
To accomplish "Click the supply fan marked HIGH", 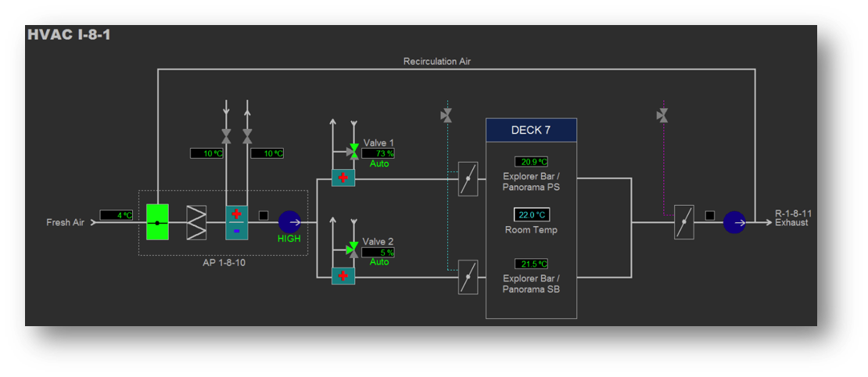I will click(289, 222).
